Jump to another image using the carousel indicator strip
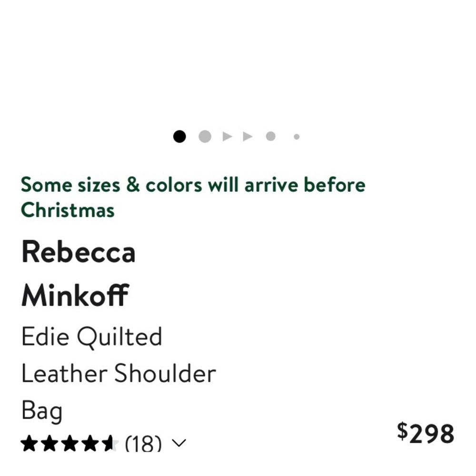Image resolution: width=476 pixels, height=476 pixels. point(238,137)
